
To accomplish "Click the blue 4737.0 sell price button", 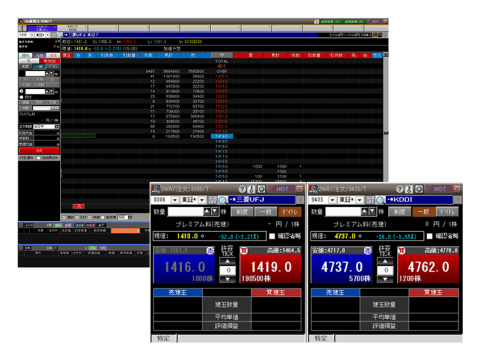I will [x=342, y=269].
